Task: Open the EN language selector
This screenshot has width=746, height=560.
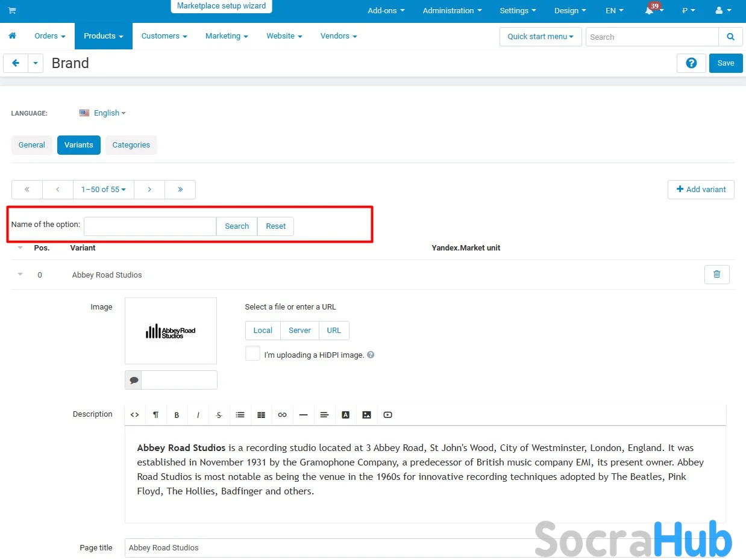Action: [615, 11]
